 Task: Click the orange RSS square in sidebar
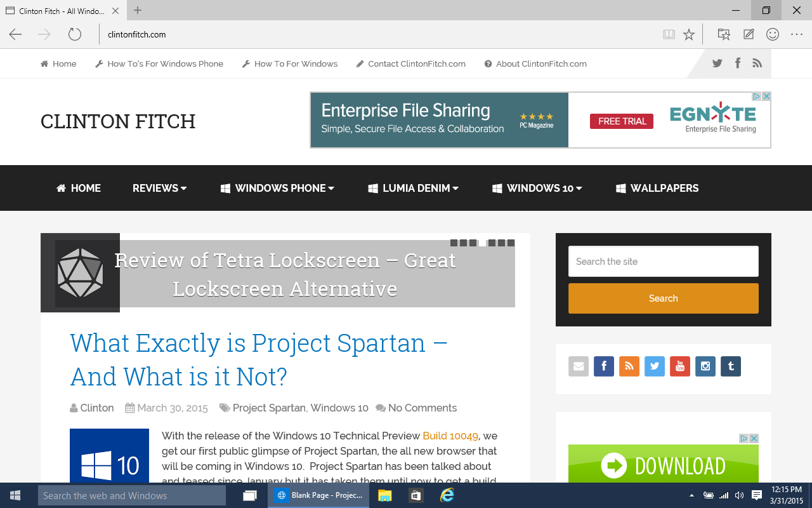click(629, 366)
